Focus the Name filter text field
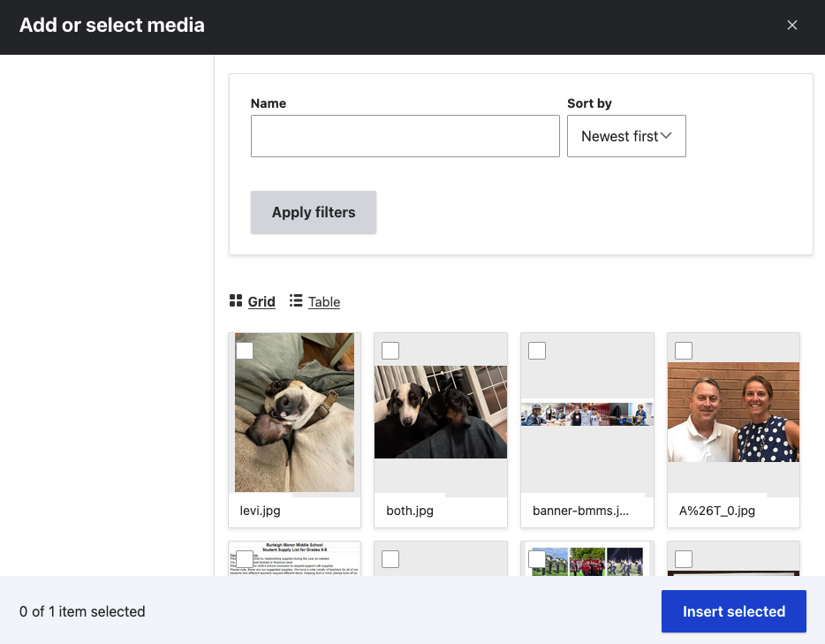 point(405,136)
